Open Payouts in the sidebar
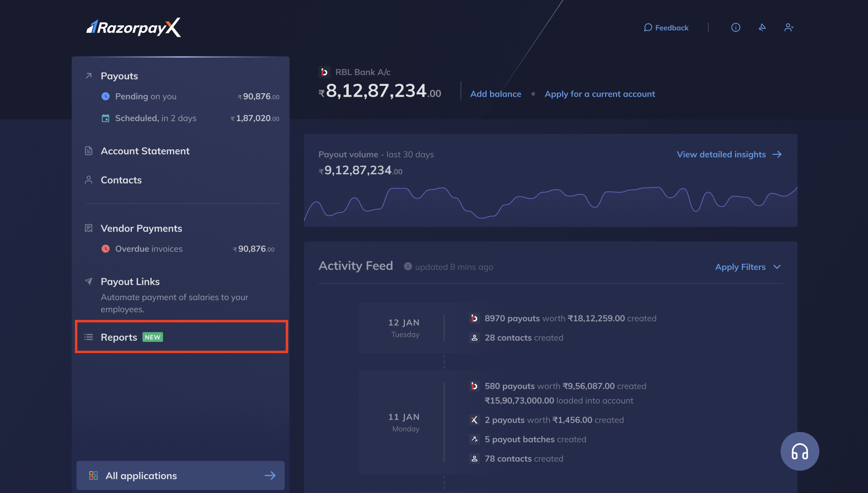Viewport: 868px width, 493px height. pos(120,76)
